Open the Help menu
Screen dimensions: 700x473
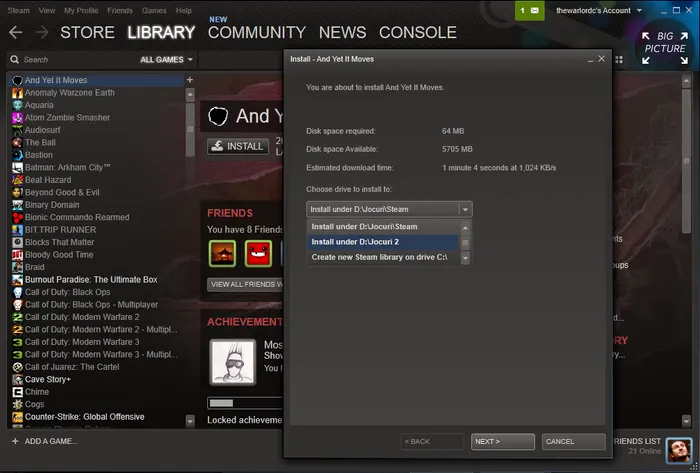click(183, 10)
